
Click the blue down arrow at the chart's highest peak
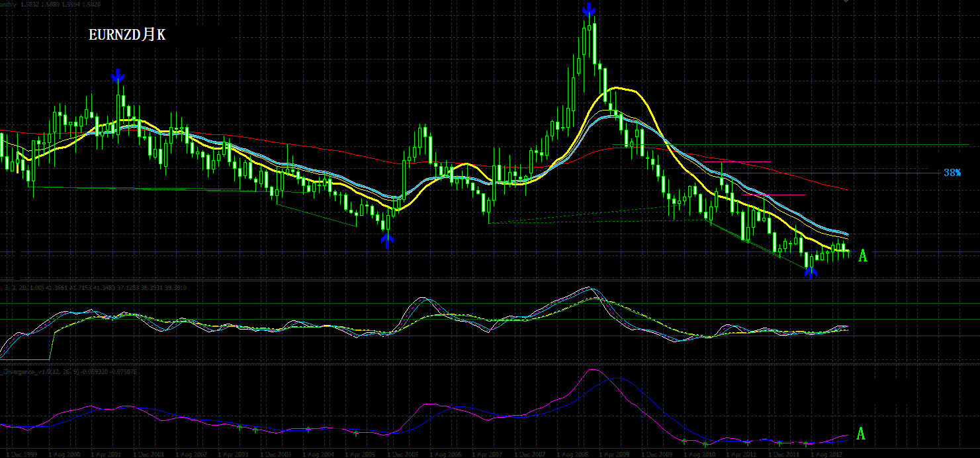point(588,9)
